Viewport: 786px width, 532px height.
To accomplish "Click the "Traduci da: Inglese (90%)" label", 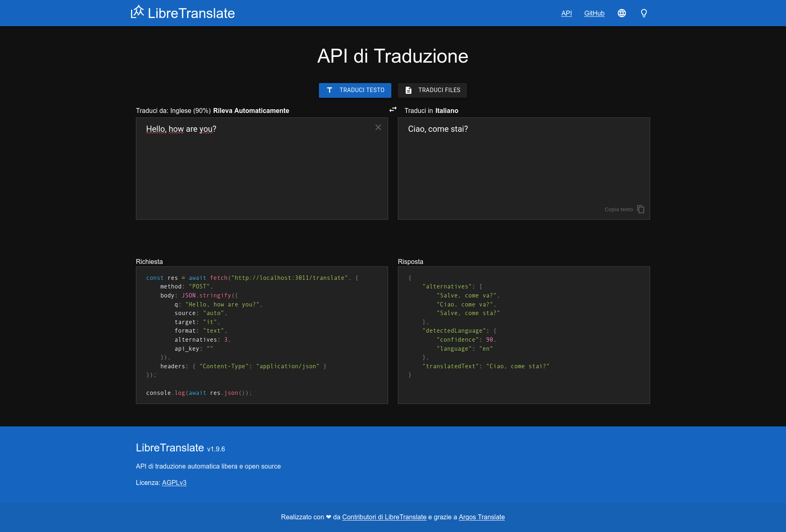I will pyautogui.click(x=173, y=110).
